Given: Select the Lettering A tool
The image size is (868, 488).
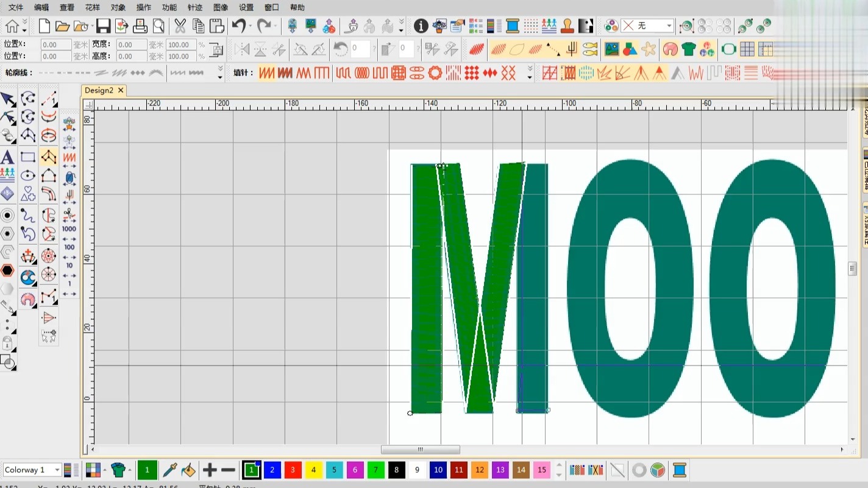Looking at the screenshot, I should click(7, 157).
